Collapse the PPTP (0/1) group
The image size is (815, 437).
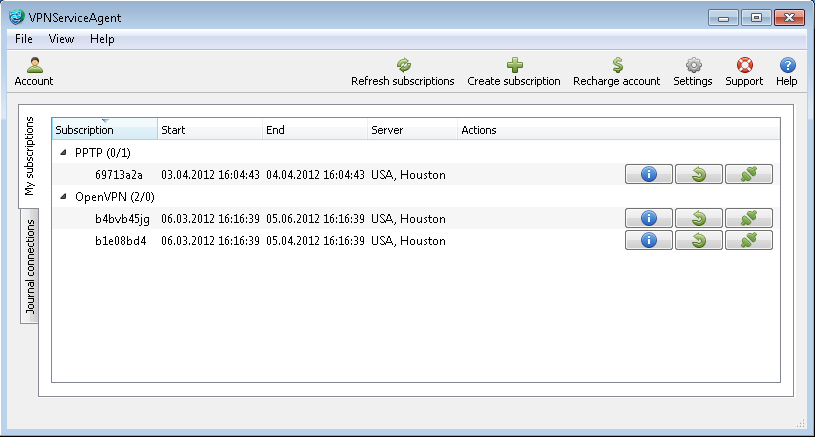(x=63, y=153)
